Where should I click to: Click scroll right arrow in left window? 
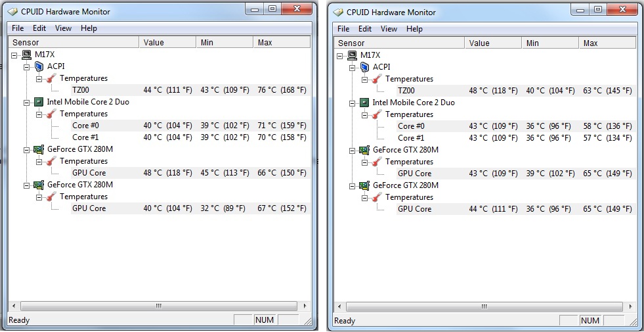(x=305, y=306)
